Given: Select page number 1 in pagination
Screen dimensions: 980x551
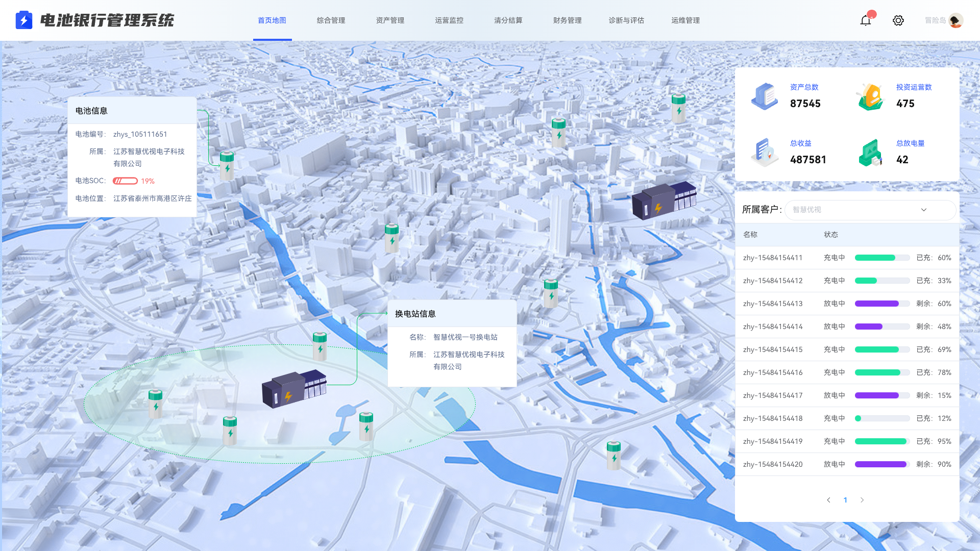Looking at the screenshot, I should pyautogui.click(x=845, y=500).
